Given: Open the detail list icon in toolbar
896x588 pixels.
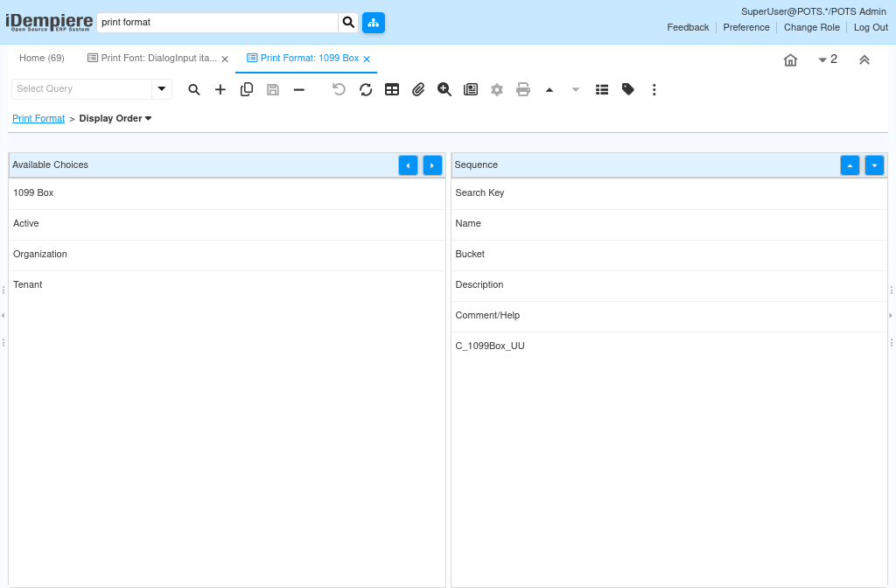Looking at the screenshot, I should (x=602, y=90).
